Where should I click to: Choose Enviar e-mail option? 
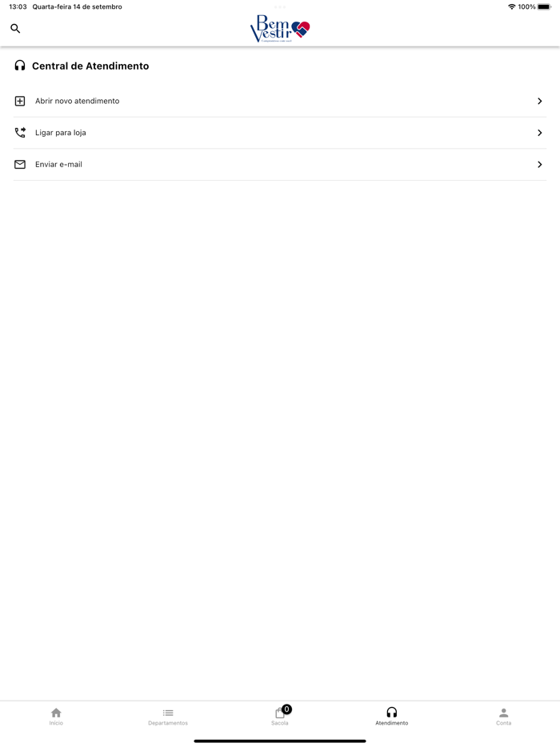coord(58,165)
